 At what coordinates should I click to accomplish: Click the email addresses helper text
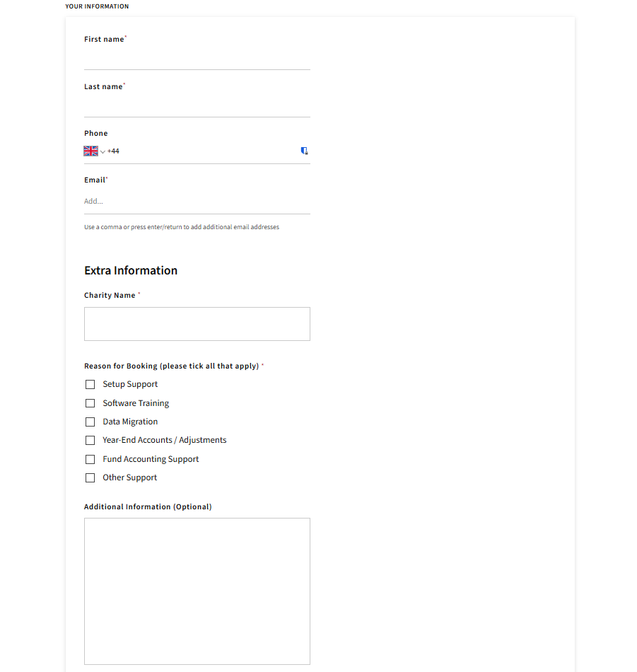[x=181, y=226]
